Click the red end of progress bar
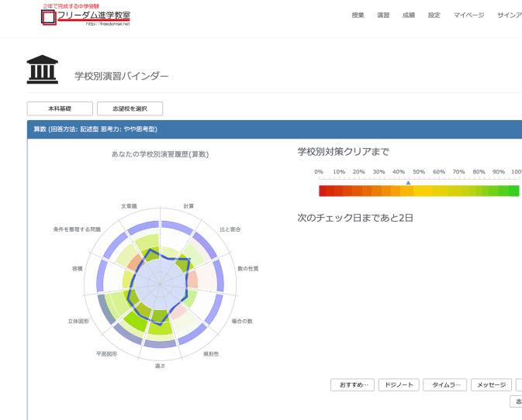522x420 pixels. [x=322, y=191]
